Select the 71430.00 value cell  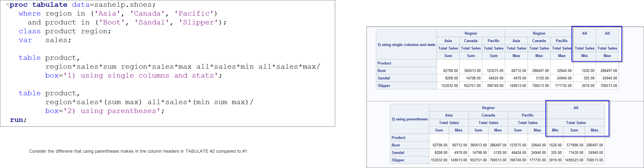click(576, 153)
